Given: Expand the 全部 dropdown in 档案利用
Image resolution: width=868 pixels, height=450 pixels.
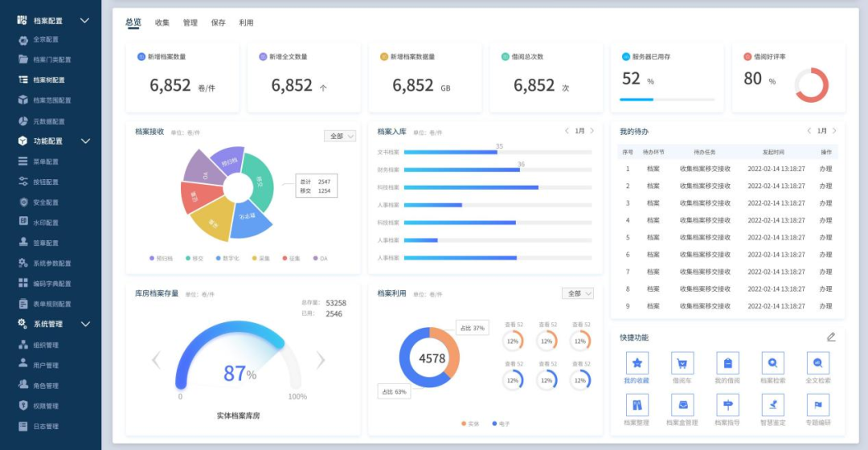Looking at the screenshot, I should (577, 293).
